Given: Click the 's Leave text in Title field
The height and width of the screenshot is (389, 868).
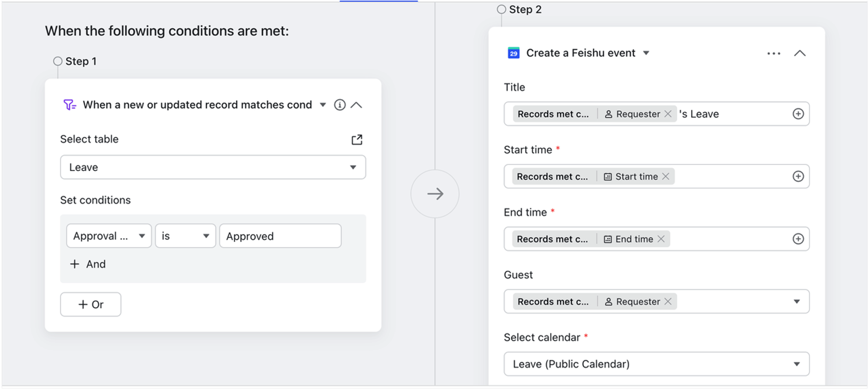Looking at the screenshot, I should pos(699,114).
